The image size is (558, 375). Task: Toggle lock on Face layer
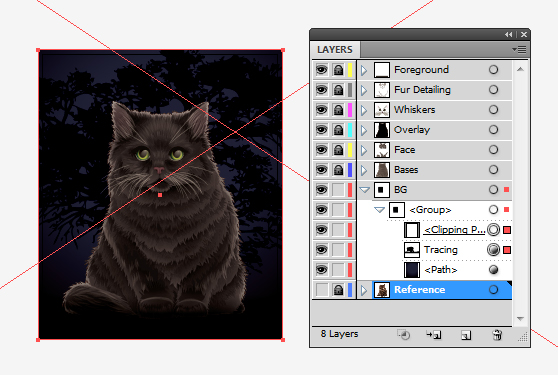point(338,150)
